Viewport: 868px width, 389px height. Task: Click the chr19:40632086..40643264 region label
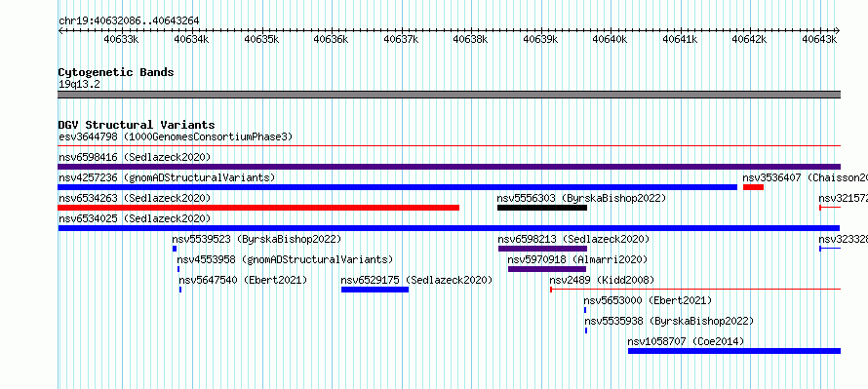click(x=129, y=20)
